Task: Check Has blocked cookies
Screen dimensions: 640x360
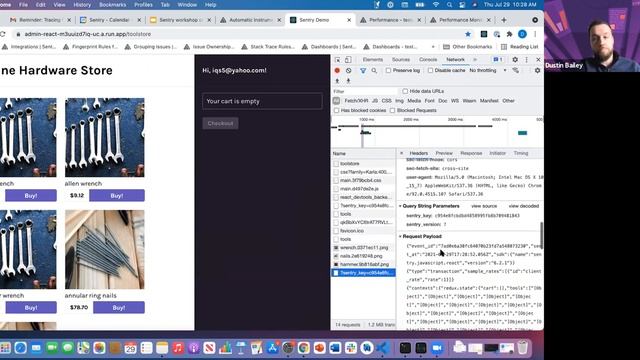Action: coord(336,111)
